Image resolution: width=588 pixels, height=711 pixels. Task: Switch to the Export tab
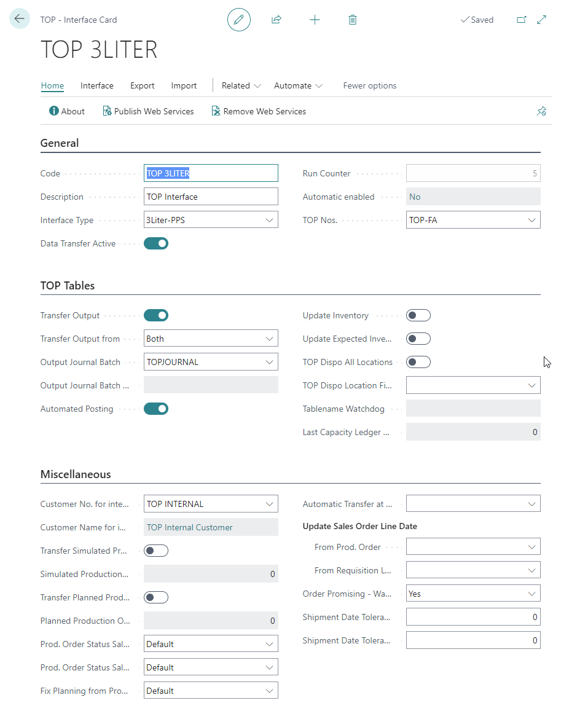pos(142,85)
